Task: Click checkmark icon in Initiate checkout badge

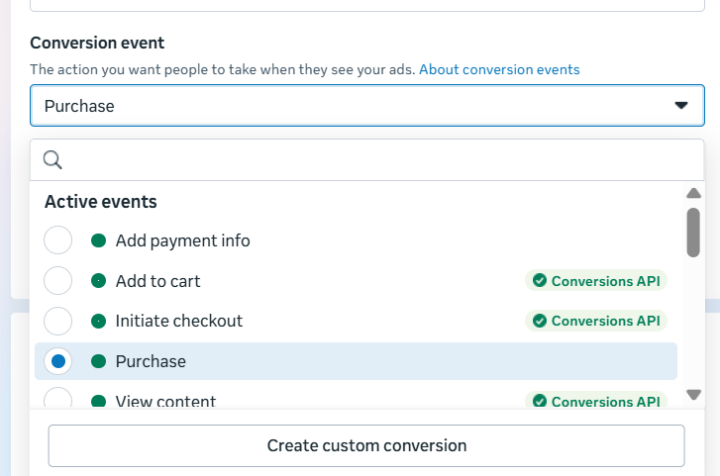Action: pos(540,321)
